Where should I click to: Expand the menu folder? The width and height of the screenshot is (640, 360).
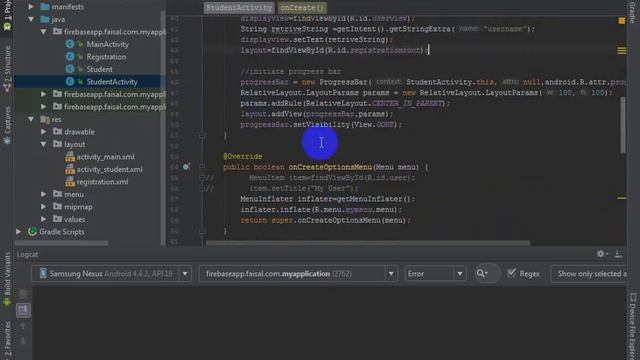tap(43, 194)
